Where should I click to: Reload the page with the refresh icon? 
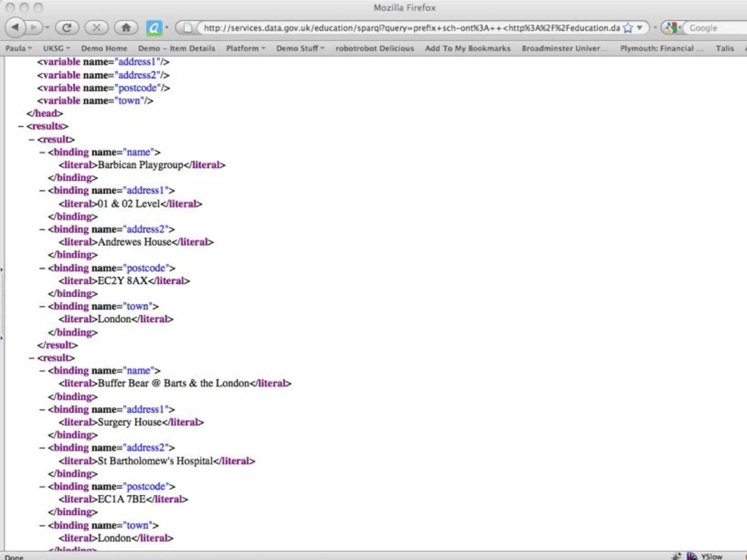67,27
